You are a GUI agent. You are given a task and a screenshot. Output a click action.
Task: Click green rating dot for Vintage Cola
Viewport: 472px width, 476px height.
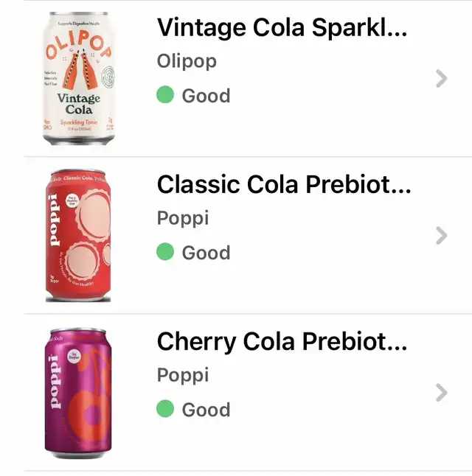click(166, 96)
